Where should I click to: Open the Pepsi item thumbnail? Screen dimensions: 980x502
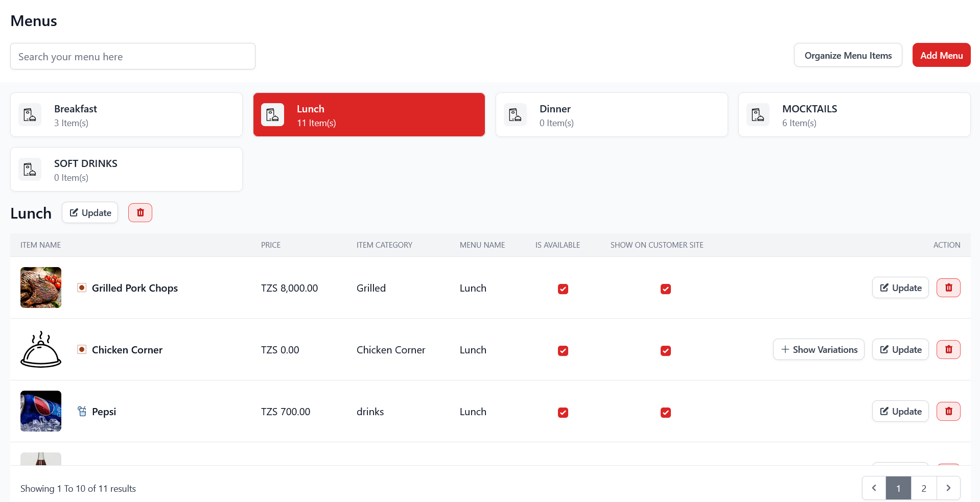pos(41,411)
